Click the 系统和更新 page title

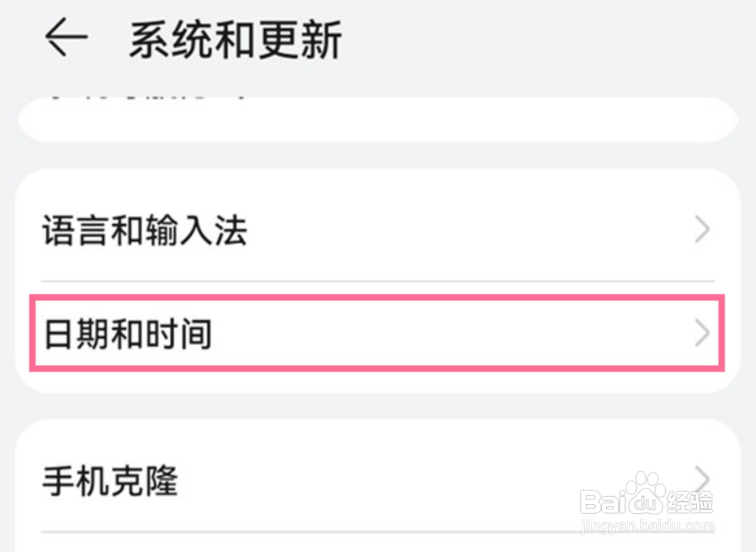(235, 40)
